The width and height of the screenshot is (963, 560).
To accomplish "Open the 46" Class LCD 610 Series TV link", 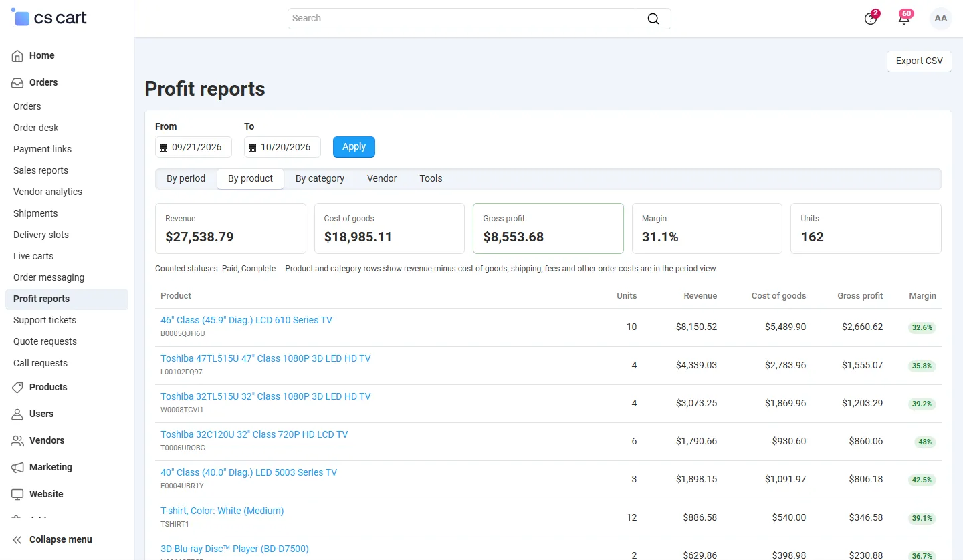I will pos(246,320).
